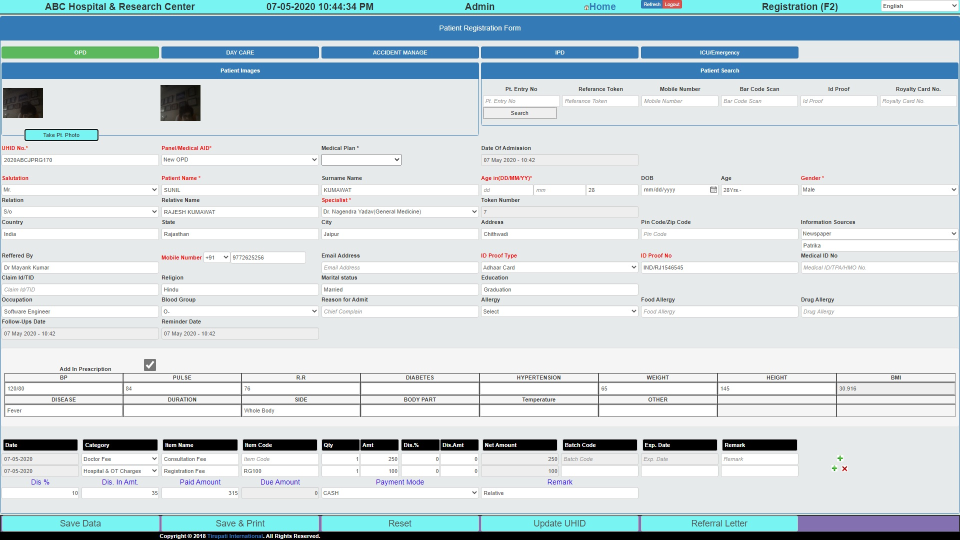Switch to the IPD tab

coord(560,53)
